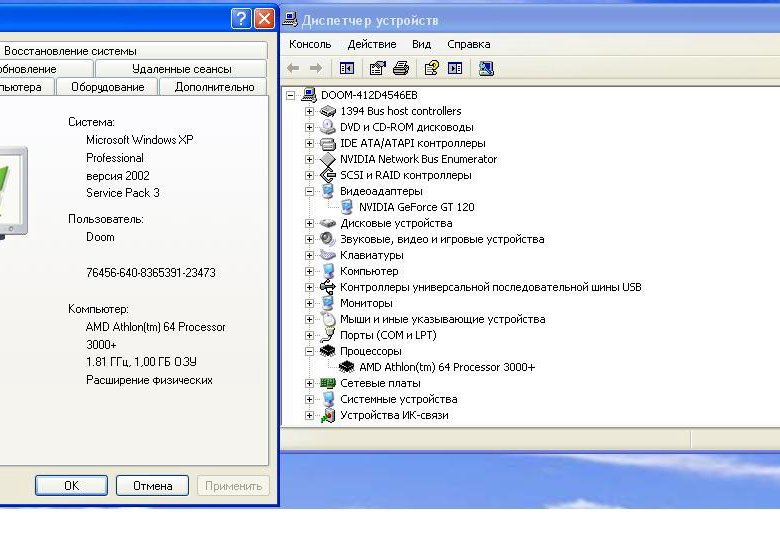Click the Мониторы category icon

(x=328, y=303)
